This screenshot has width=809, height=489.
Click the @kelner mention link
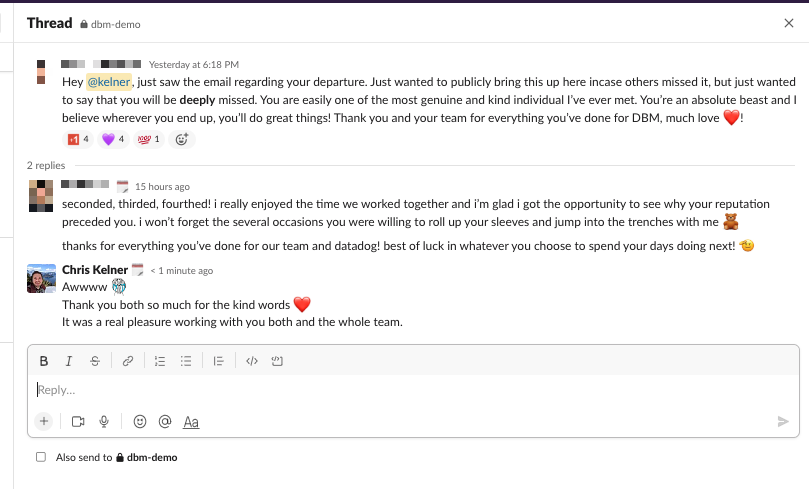pyautogui.click(x=109, y=82)
